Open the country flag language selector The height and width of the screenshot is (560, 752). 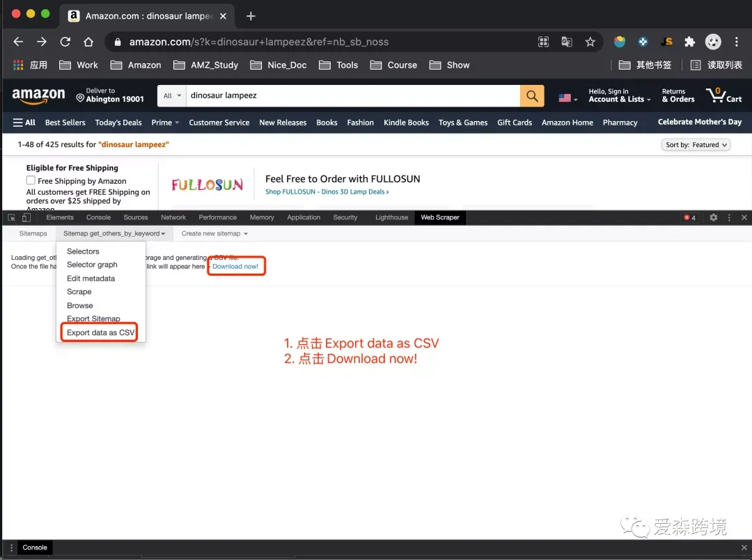coord(568,98)
